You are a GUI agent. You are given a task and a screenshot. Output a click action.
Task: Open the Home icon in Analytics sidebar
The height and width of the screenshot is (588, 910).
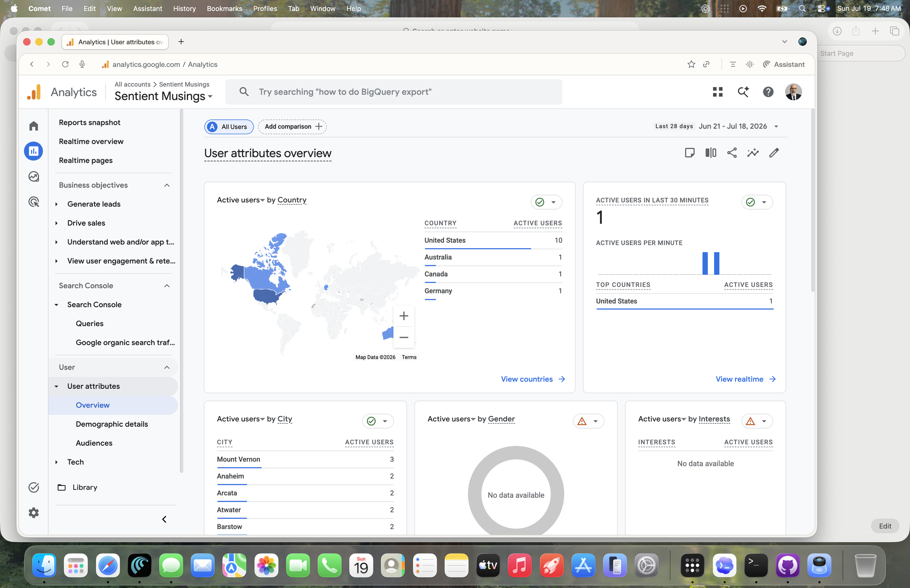[33, 126]
